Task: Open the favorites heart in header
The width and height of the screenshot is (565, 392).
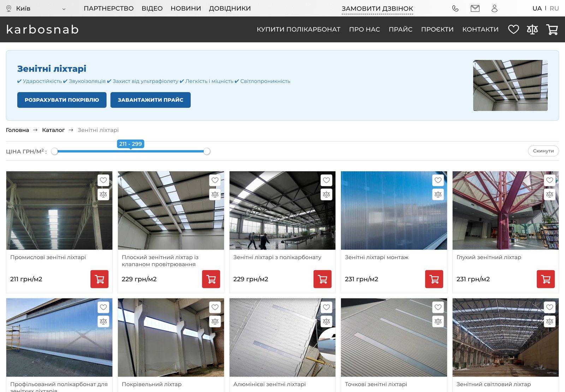Action: [513, 29]
